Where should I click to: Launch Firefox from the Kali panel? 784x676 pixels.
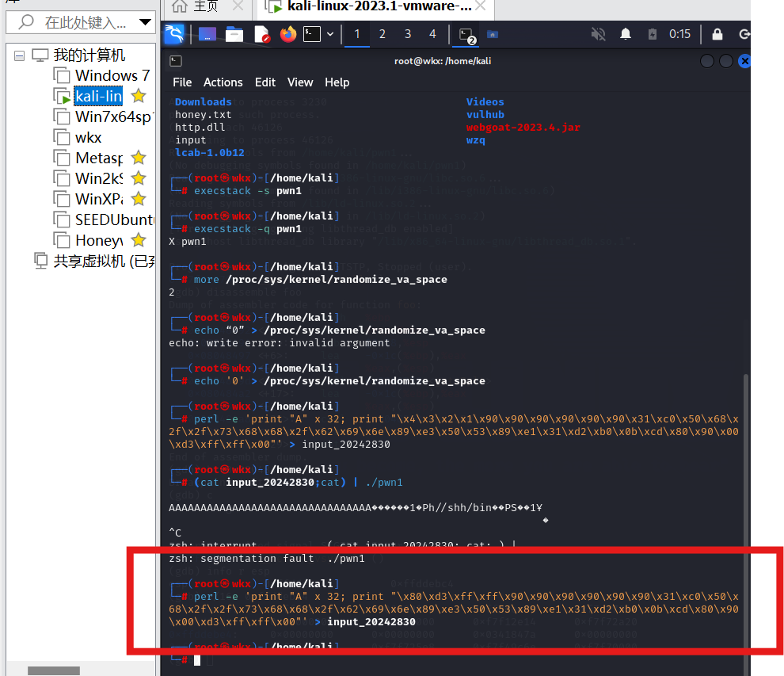(288, 34)
